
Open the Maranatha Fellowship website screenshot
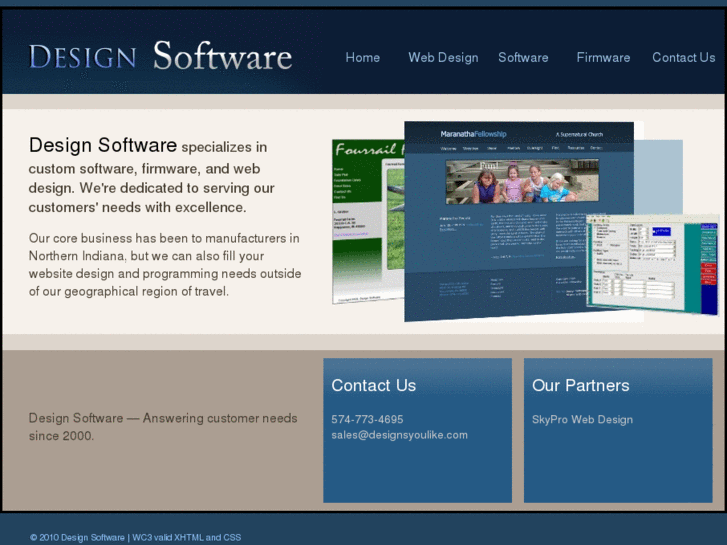pyautogui.click(x=518, y=221)
